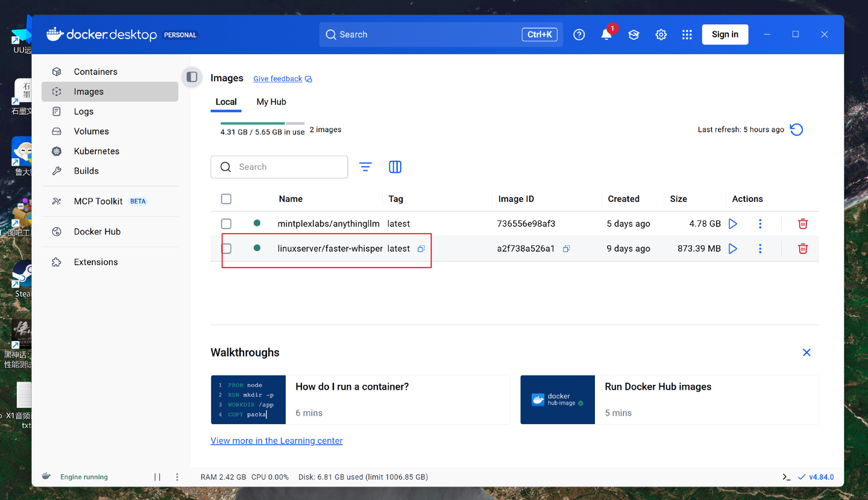The height and width of the screenshot is (500, 868).
Task: Check the linuxserver/faster-whisper row checkbox
Action: coord(226,249)
